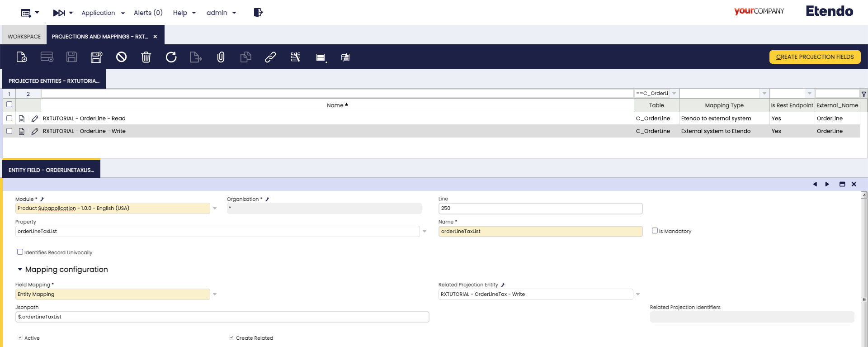Open the admin user menu
Screen dimensions: 868x347
tap(222, 13)
